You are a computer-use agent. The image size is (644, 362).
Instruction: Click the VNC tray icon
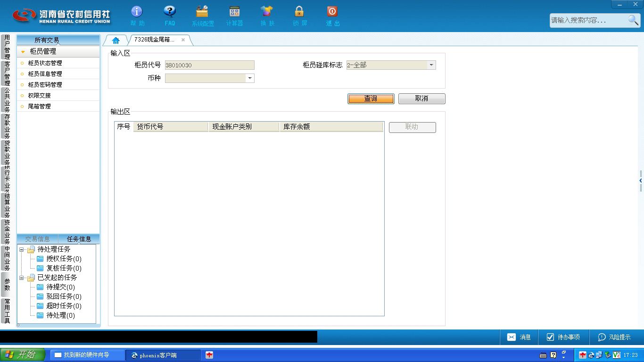[616, 355]
